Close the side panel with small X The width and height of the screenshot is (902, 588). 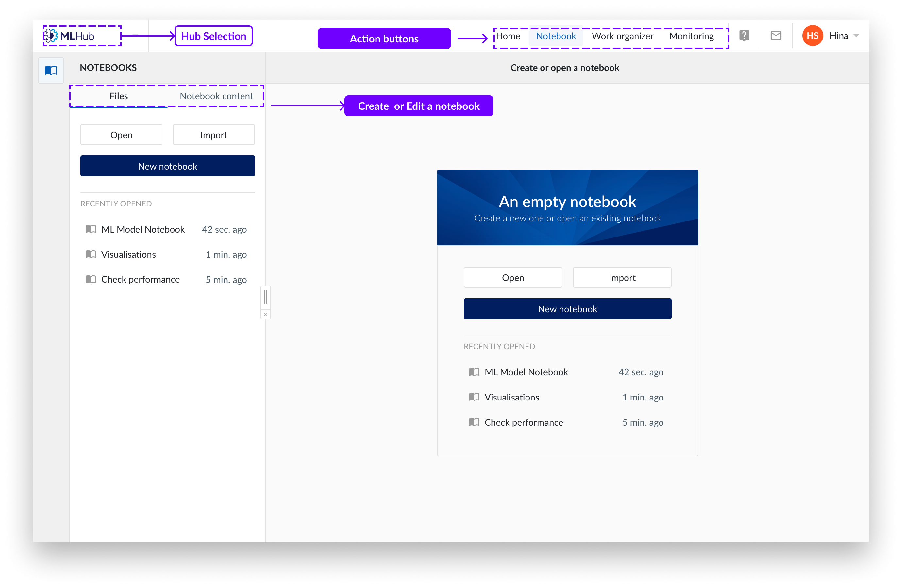(266, 315)
